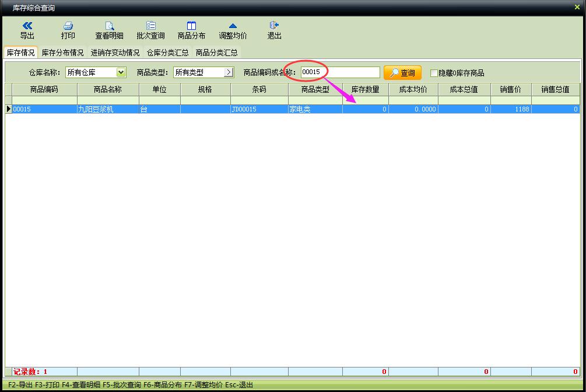Click the 销售价 column header
This screenshot has width=586, height=392.
(511, 89)
